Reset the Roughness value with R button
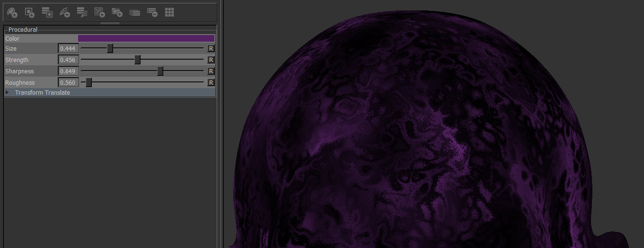This screenshot has width=644, height=248. pyautogui.click(x=211, y=83)
